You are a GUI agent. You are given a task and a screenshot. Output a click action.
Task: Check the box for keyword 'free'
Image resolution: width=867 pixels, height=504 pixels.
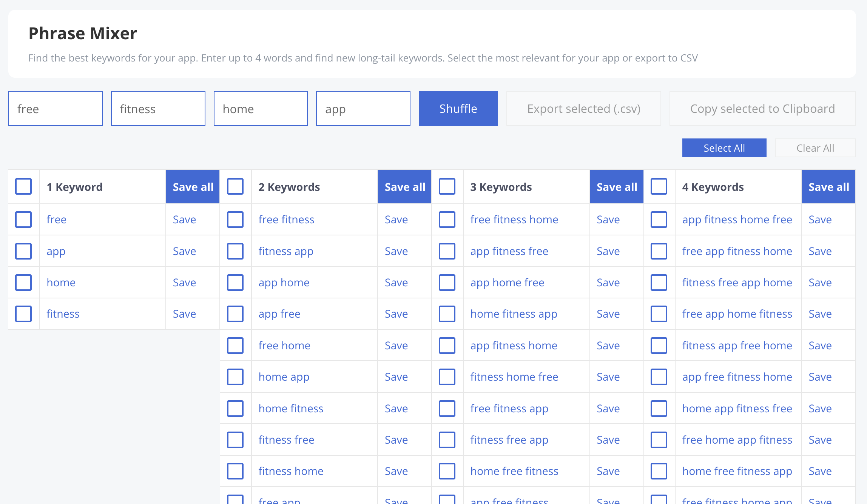23,220
